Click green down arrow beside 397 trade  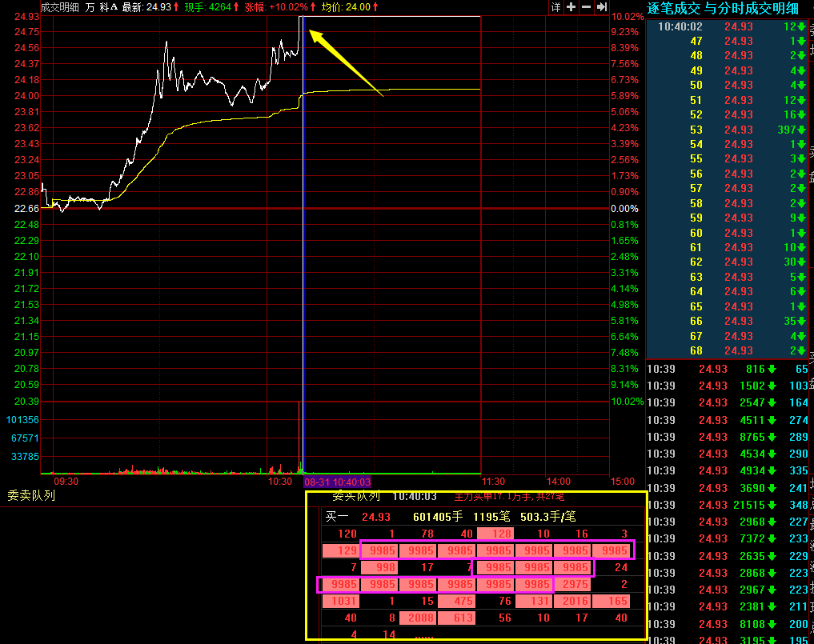point(802,130)
